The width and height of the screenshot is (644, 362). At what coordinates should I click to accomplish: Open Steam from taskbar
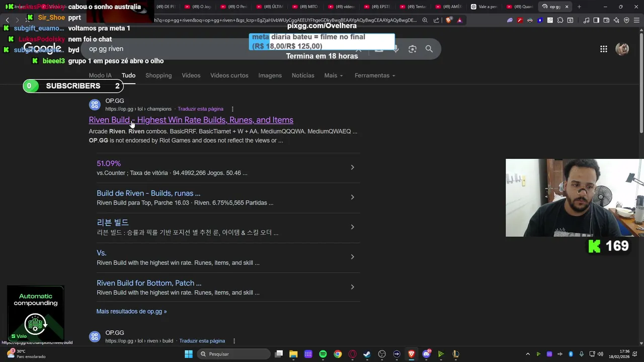(x=367, y=354)
